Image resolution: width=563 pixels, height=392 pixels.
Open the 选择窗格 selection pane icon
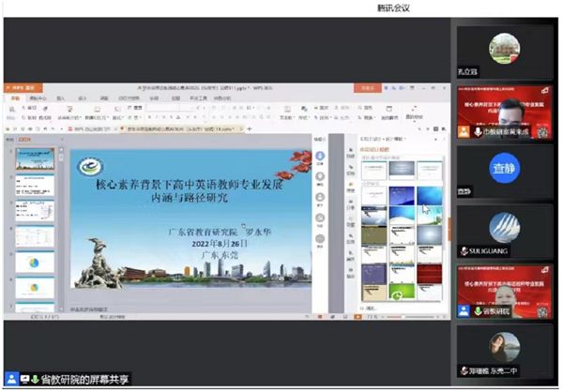pyautogui.click(x=388, y=109)
